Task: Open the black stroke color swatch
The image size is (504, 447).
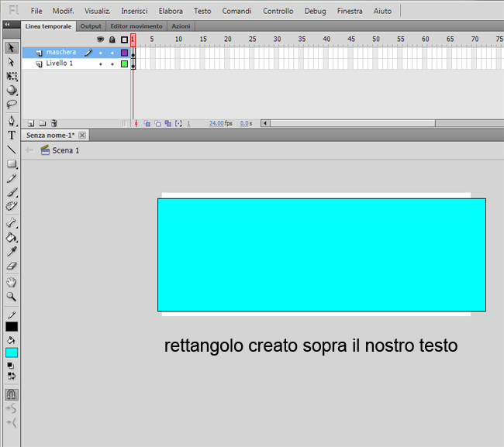Action: 12,327
